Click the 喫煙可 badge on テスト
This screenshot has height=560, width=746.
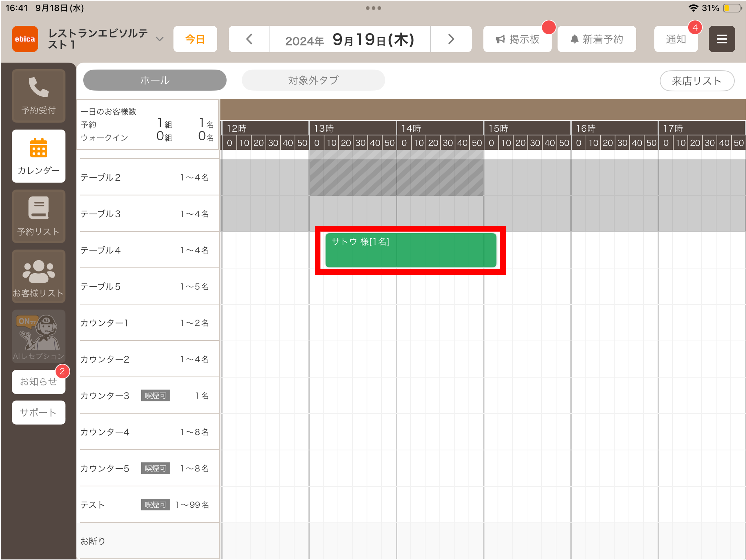click(x=155, y=505)
